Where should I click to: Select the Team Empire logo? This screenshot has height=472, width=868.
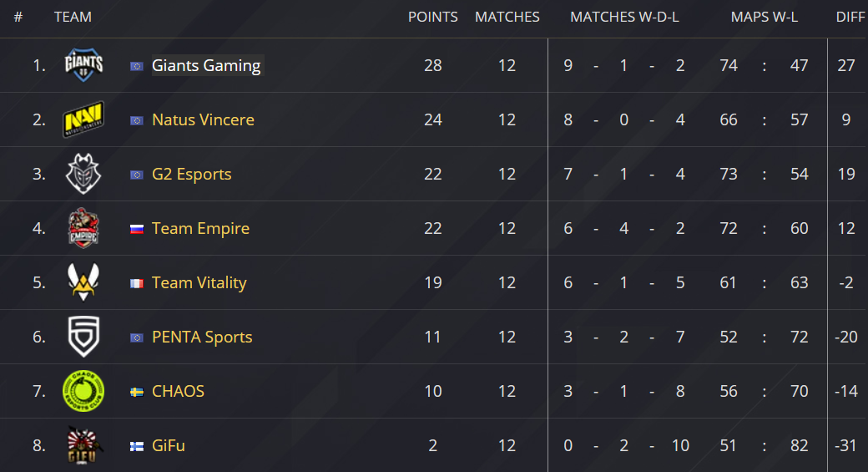point(83,228)
